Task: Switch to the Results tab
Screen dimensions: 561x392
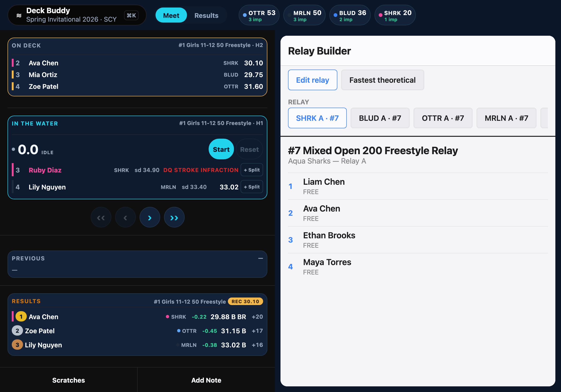Action: click(x=206, y=16)
